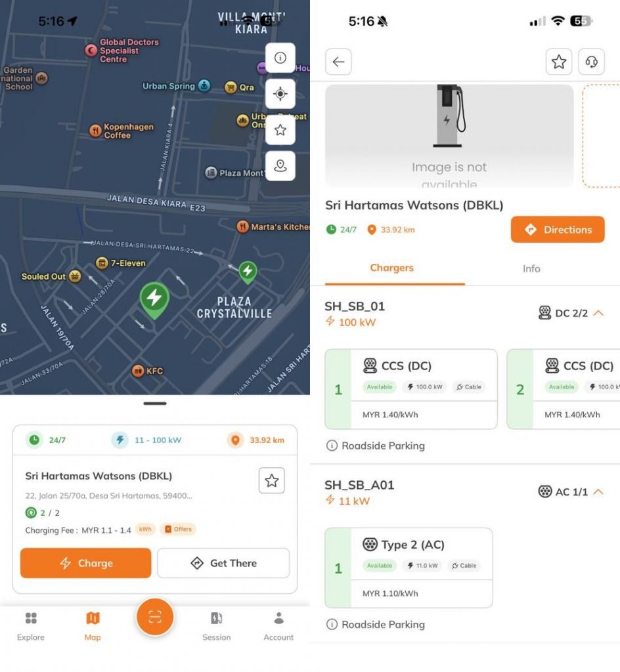
Task: Toggle favorite star in station detail header
Action: (x=559, y=62)
